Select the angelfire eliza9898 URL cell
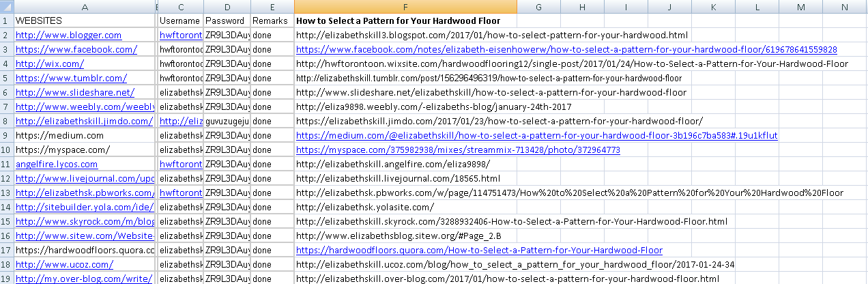This screenshot has width=868, height=284. pos(405,164)
